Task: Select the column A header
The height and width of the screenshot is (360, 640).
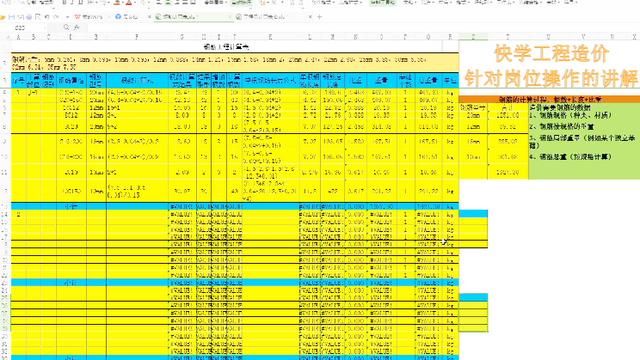Action: pos(18,37)
